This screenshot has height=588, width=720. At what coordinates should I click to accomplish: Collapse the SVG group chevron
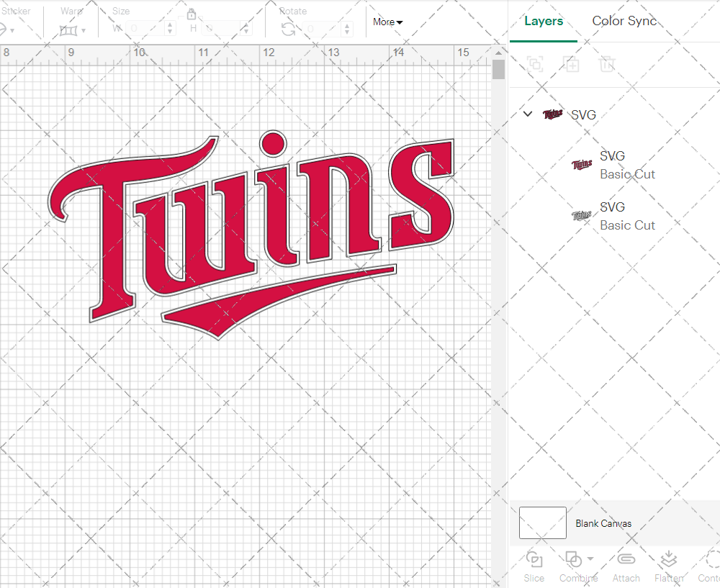(x=528, y=114)
